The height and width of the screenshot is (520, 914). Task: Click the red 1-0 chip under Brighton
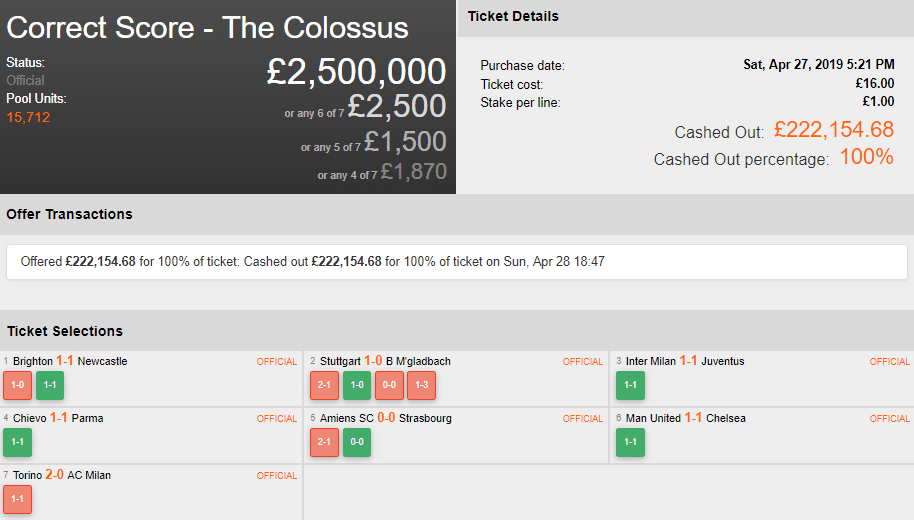pos(17,385)
